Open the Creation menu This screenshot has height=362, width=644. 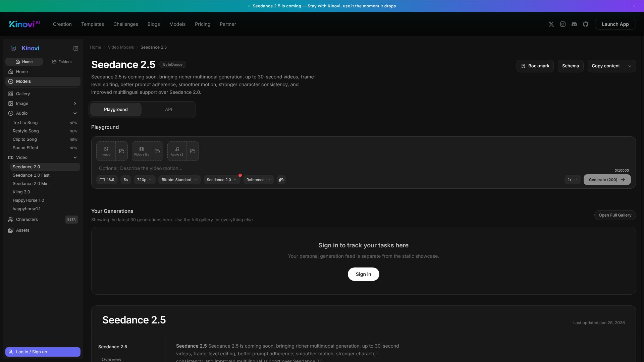click(x=62, y=24)
